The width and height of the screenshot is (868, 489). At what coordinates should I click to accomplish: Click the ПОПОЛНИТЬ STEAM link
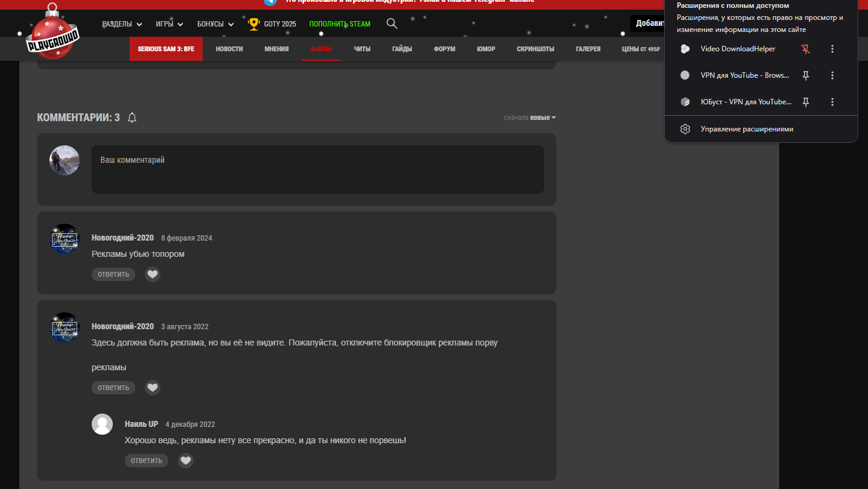point(340,24)
